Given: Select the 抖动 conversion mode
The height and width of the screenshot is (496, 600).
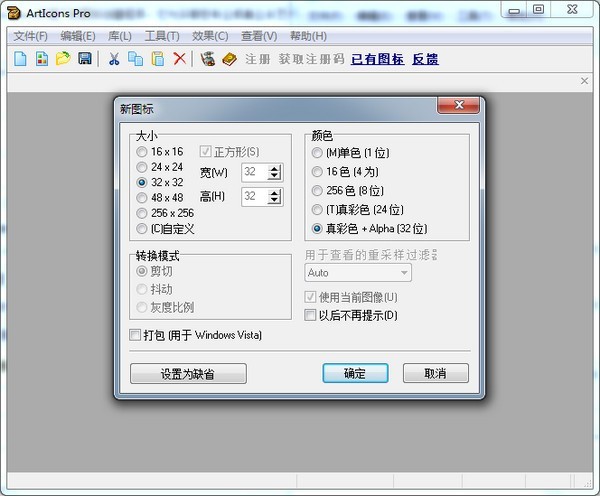Looking at the screenshot, I should [154, 289].
